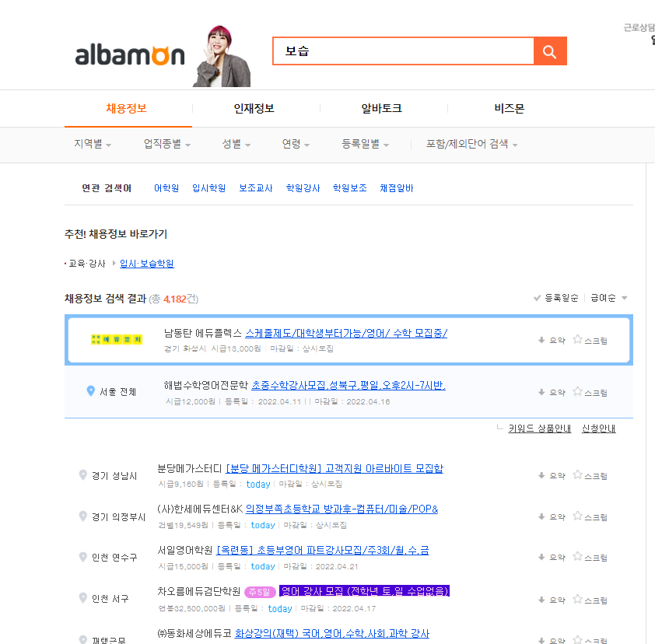Image resolution: width=655 pixels, height=644 pixels.
Task: Switch to the 인재정보 tab
Action: coord(254,109)
